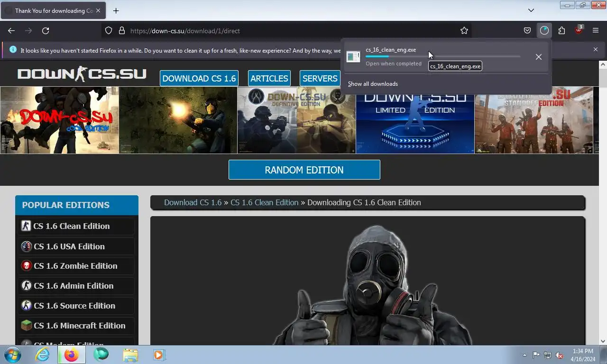Cancel the cs_16_clean_eng.exe download

(539, 57)
